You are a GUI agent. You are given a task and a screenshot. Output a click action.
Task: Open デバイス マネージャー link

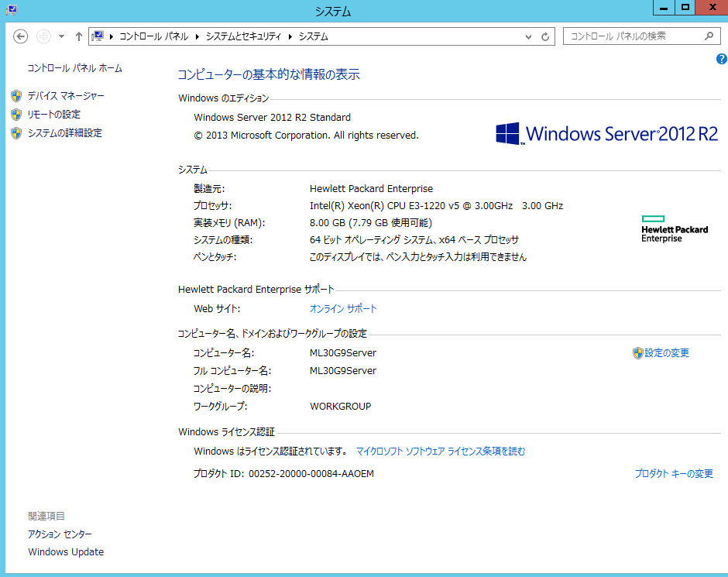(x=66, y=96)
